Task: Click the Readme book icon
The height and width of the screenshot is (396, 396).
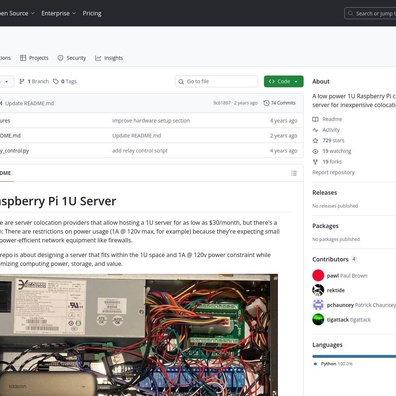Action: 315,119
